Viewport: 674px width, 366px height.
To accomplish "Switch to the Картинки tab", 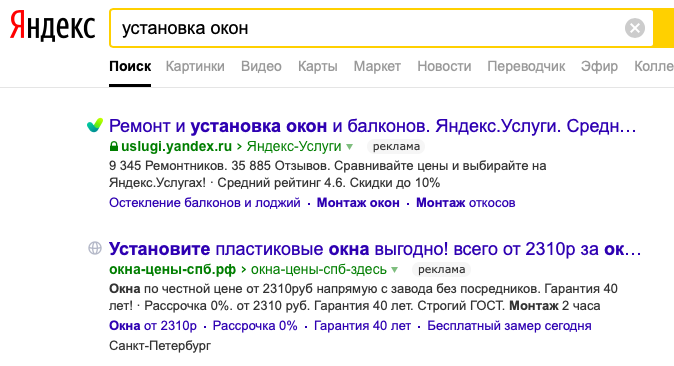I will tap(195, 67).
